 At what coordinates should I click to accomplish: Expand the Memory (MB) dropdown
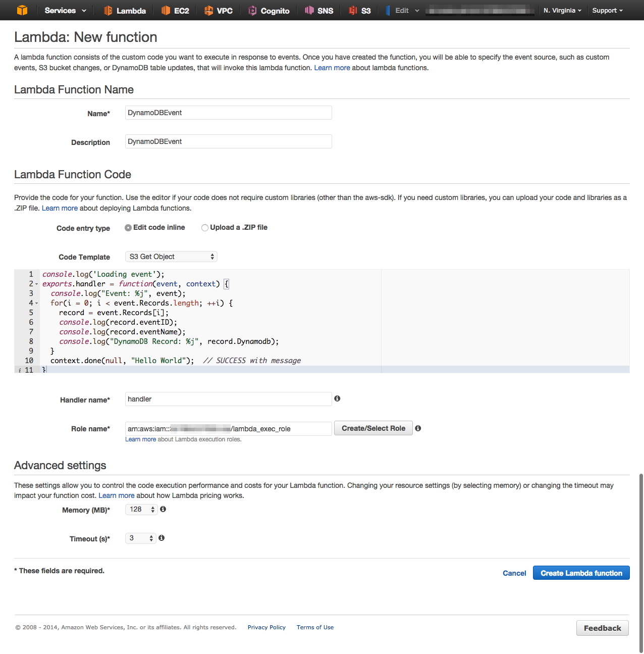coord(141,510)
